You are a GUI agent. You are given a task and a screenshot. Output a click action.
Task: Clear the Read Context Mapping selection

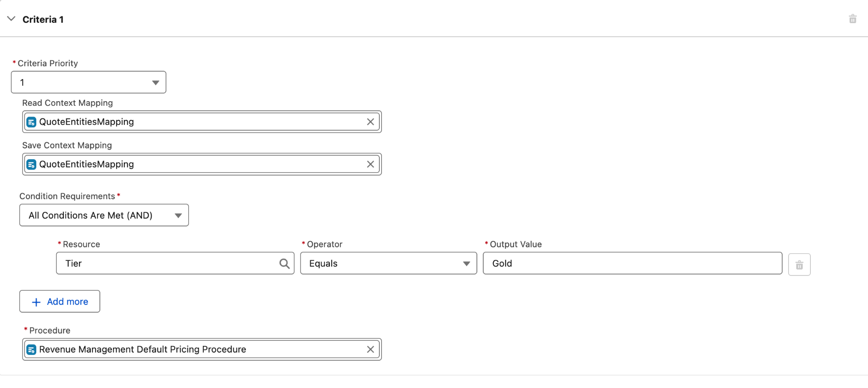(x=370, y=122)
